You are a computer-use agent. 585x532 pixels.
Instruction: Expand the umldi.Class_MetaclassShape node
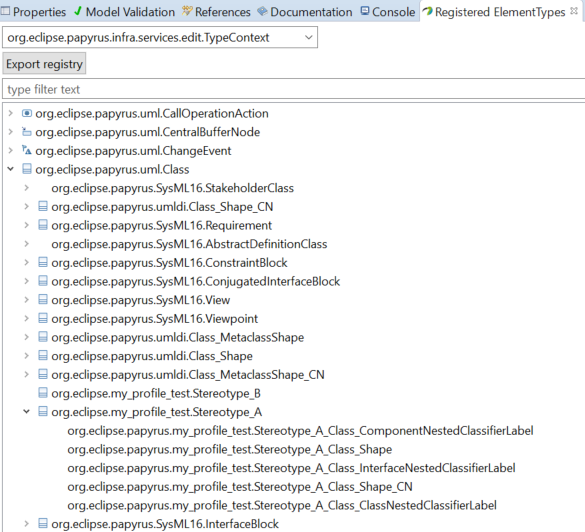tap(26, 337)
